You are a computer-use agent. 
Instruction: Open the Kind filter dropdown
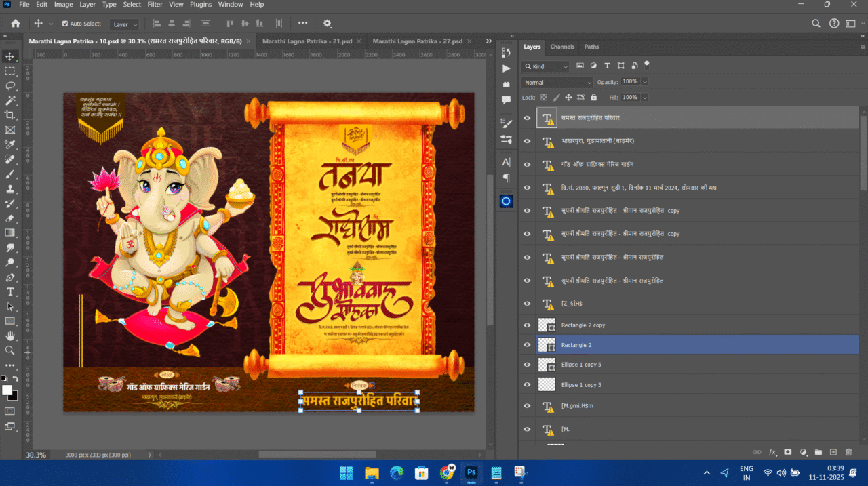[545, 66]
